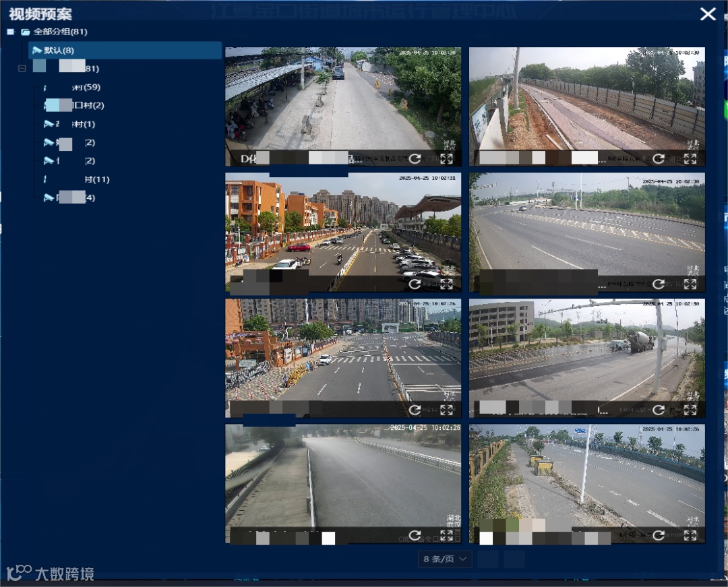Viewport: 728px width, 587px height.
Task: Refresh the foggy guardrail road camera feed
Action: pos(415,535)
